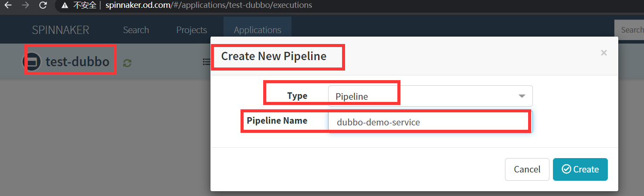Click the test-dubbo application name

click(x=78, y=62)
